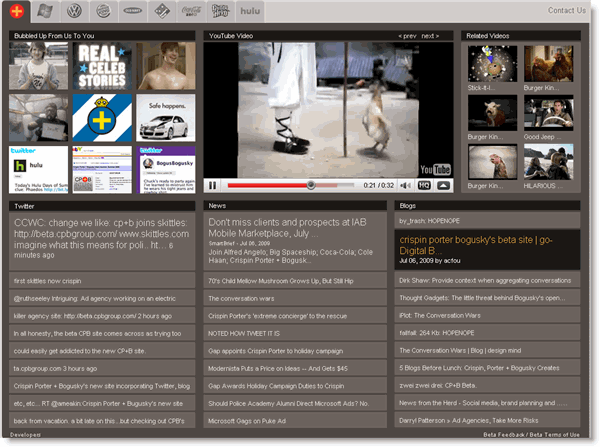Open the Old Navy oval logo tab
600x447 pixels.
click(x=133, y=11)
